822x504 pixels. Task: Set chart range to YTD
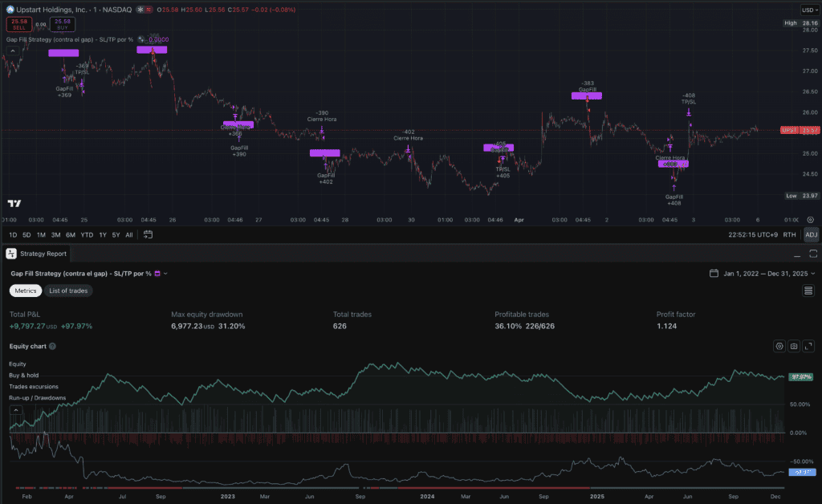[87, 234]
